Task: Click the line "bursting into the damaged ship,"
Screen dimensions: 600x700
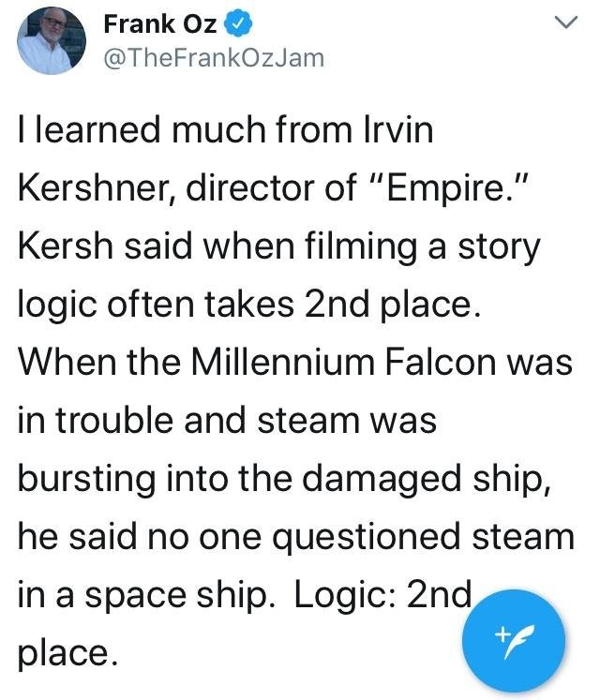Action: click(285, 479)
